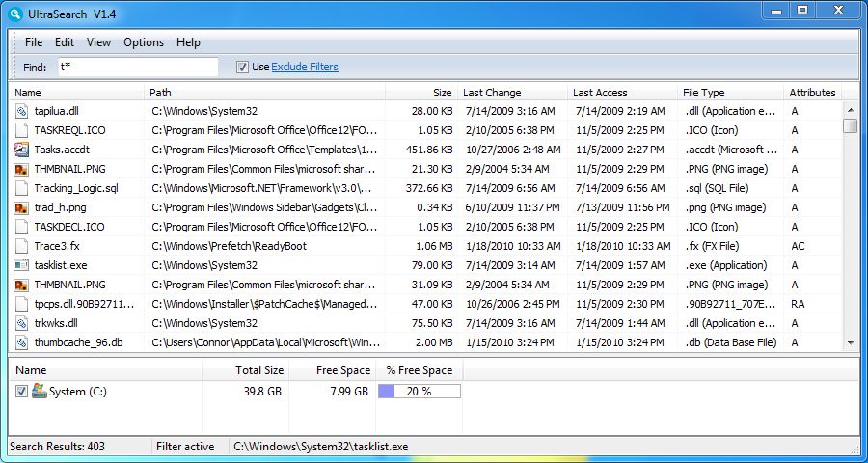Viewport: 868px width, 463px height.
Task: Click the .sql (SQL File) type cell
Action: (x=717, y=188)
